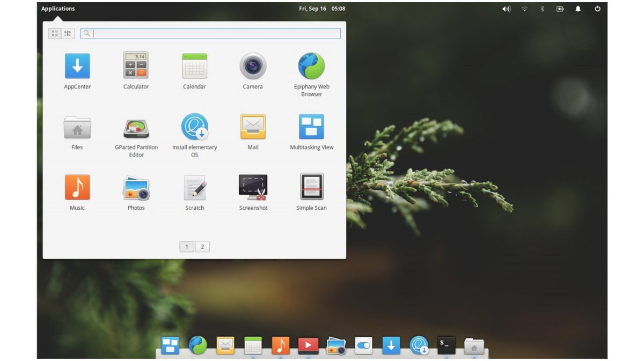The width and height of the screenshot is (644, 361).
Task: Launch Simple Scan app
Action: tap(311, 188)
